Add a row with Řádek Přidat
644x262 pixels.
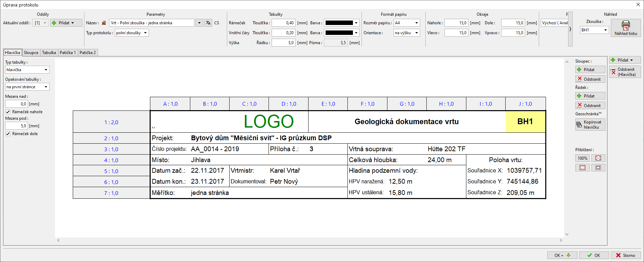click(590, 96)
